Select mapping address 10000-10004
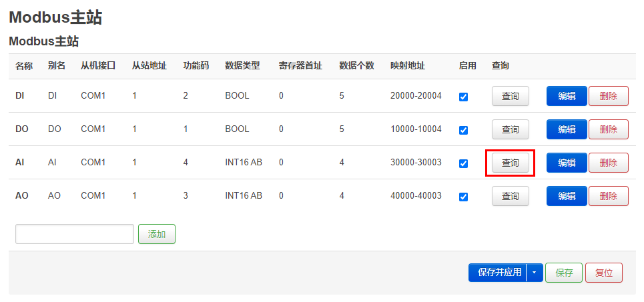The image size is (644, 302). point(416,129)
